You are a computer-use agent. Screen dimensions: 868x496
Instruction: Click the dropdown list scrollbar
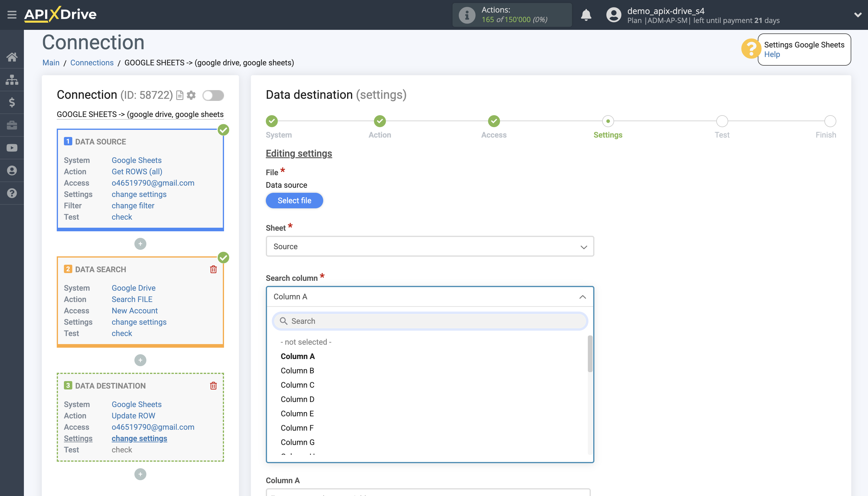[590, 354]
